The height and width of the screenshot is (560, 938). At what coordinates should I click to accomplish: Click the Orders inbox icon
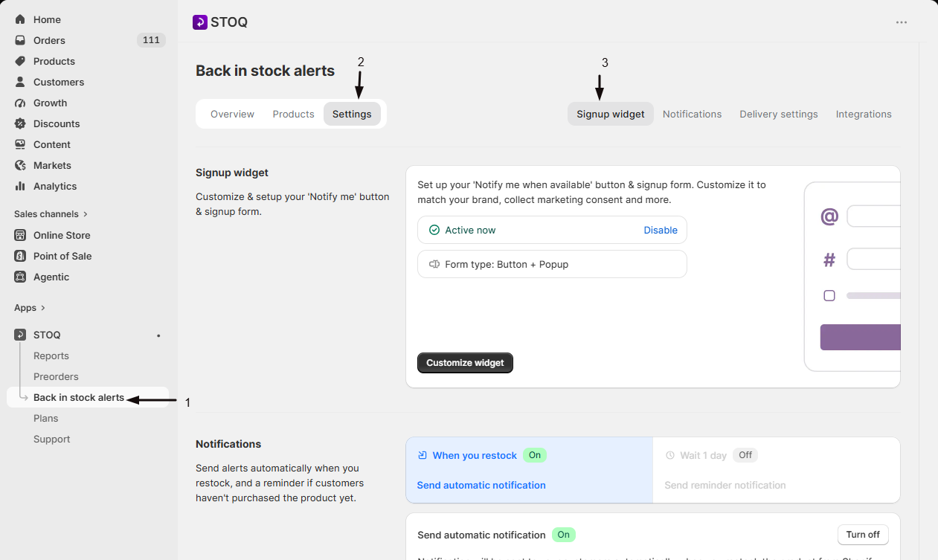tap(20, 40)
